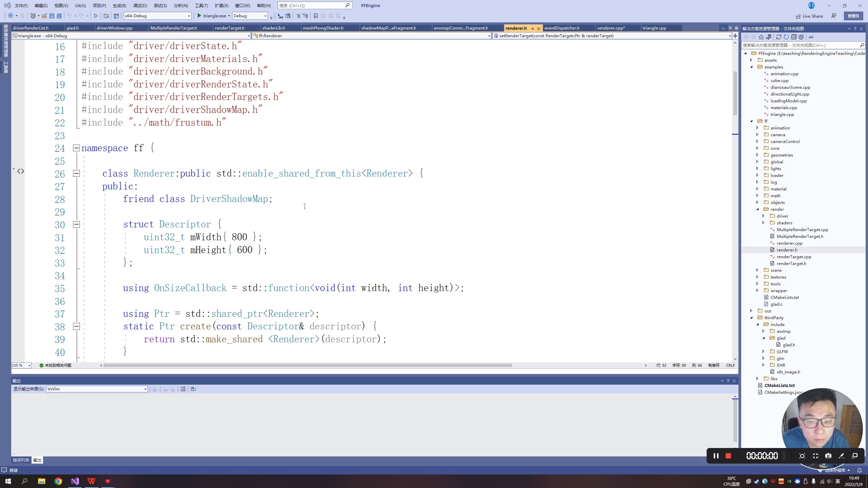Image resolution: width=868 pixels, height=488 pixels.
Task: Expand the assets folder in the tree
Action: [751, 60]
